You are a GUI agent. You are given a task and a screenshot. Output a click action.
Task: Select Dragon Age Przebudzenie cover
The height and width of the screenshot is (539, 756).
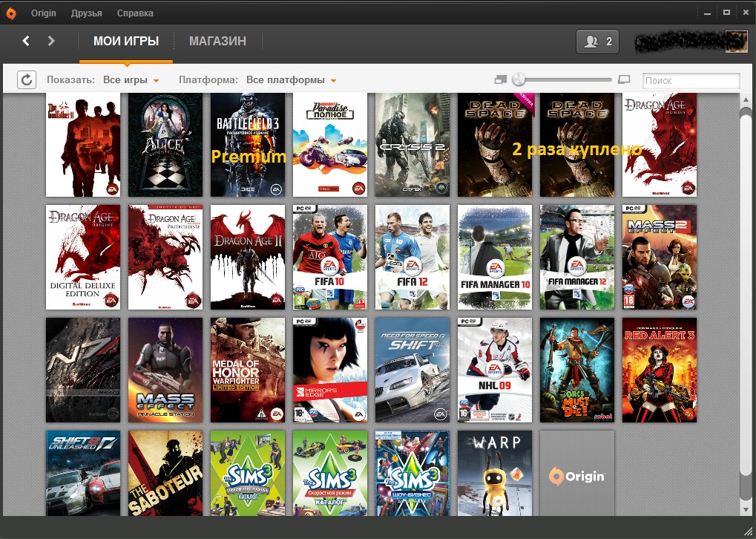tap(165, 257)
